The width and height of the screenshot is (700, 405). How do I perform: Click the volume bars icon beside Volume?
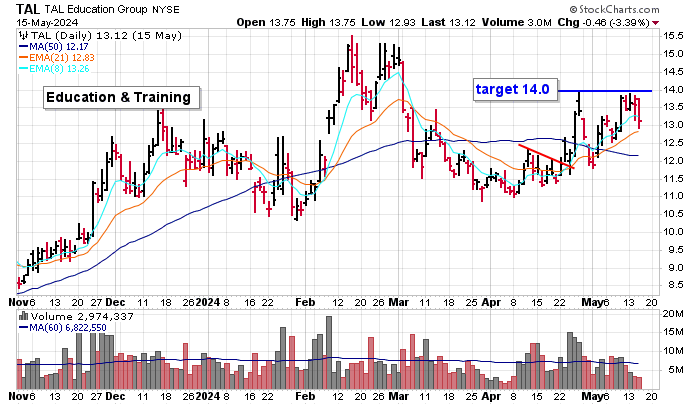tap(23, 317)
